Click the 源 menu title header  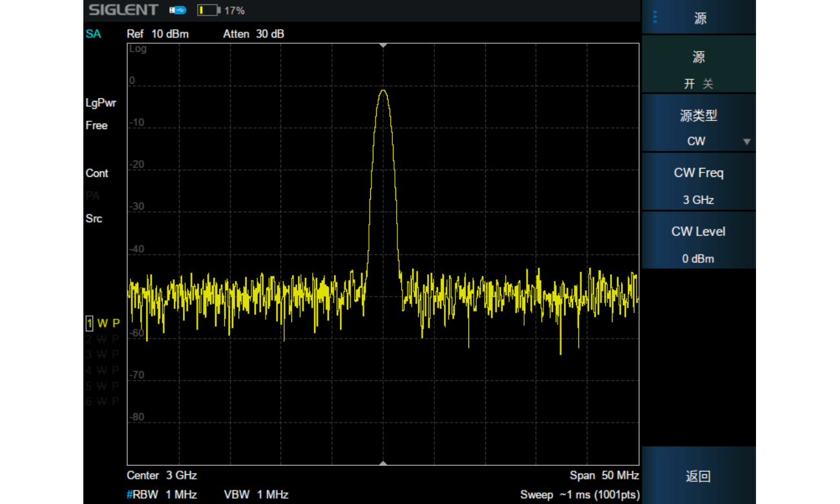tap(700, 18)
